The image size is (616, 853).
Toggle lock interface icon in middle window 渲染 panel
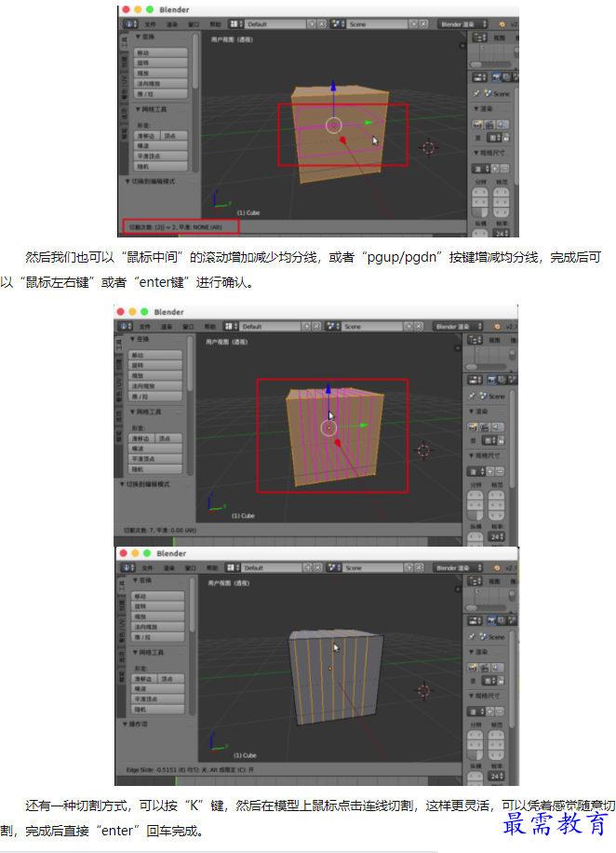click(501, 440)
